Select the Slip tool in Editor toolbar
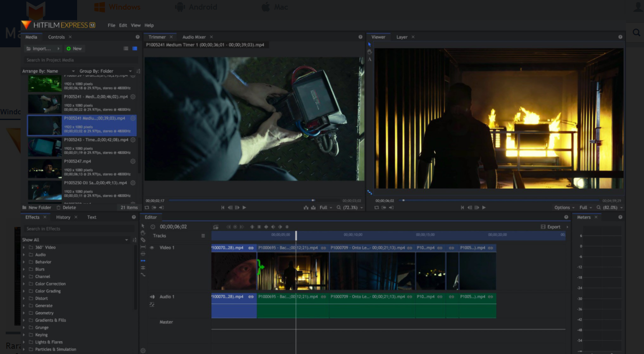The height and width of the screenshot is (354, 644). pos(143,247)
